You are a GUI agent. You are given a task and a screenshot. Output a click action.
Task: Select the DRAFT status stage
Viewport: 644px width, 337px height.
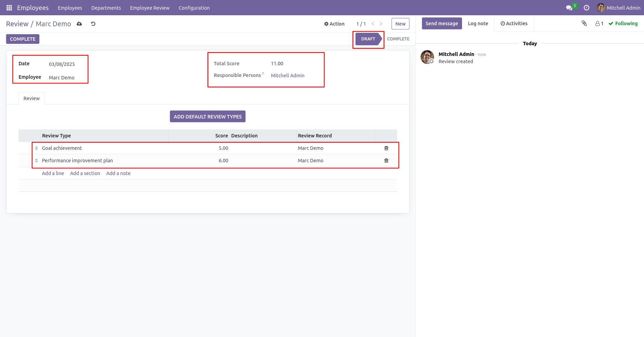coord(368,39)
